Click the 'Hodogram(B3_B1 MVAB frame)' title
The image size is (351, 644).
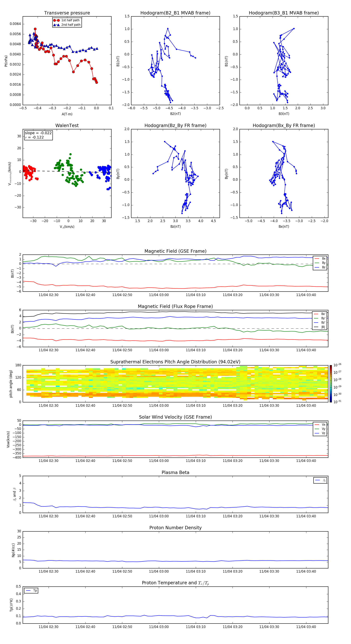click(x=284, y=13)
